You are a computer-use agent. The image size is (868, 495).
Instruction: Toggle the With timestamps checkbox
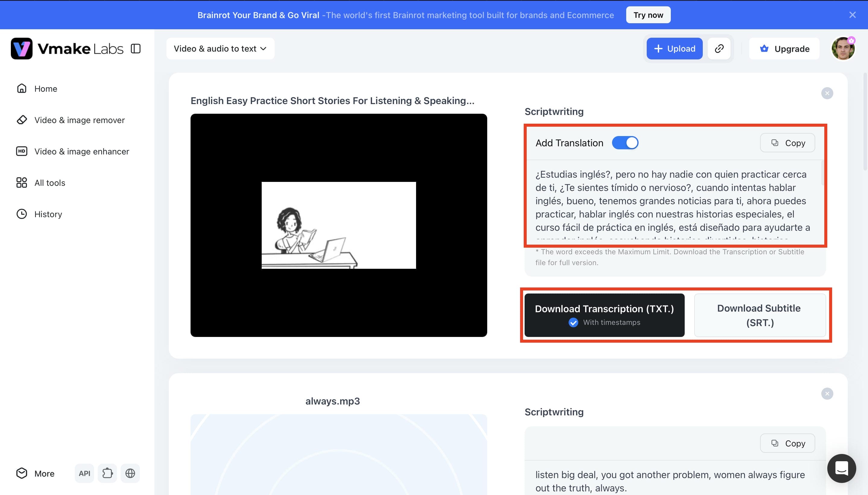573,322
